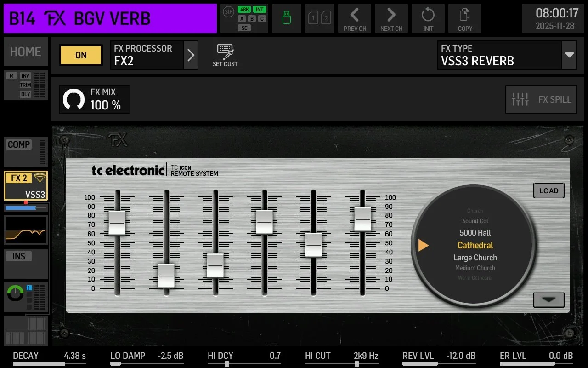Click the INT clock indicator

click(260, 10)
